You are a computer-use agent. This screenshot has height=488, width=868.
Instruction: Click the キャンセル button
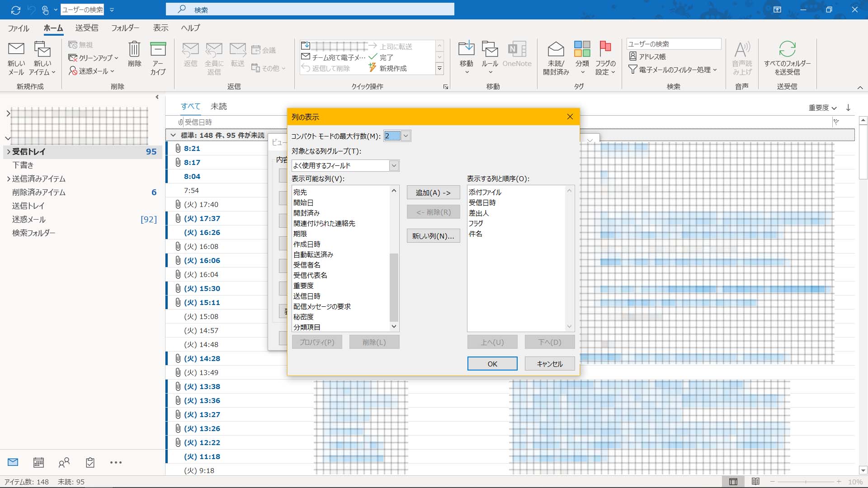coord(550,364)
